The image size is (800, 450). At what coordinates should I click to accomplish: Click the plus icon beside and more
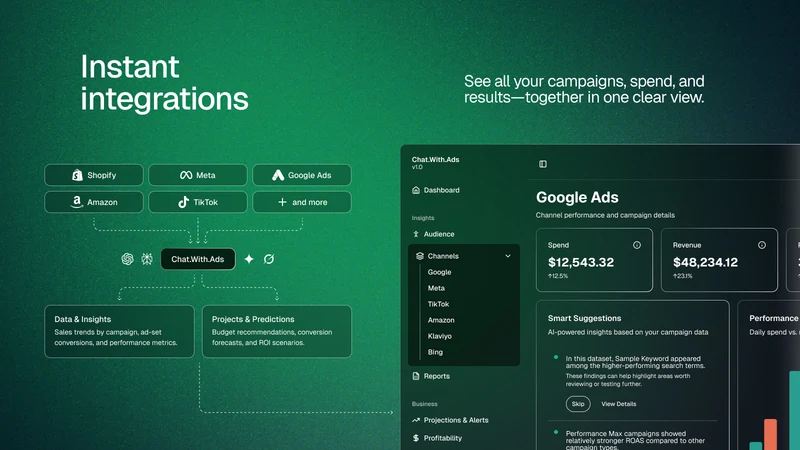[282, 202]
